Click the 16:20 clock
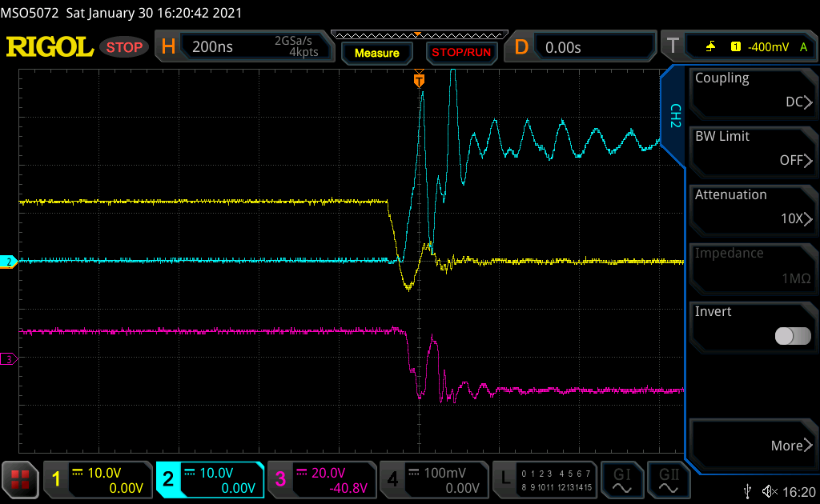This screenshot has width=820, height=504. [x=799, y=491]
